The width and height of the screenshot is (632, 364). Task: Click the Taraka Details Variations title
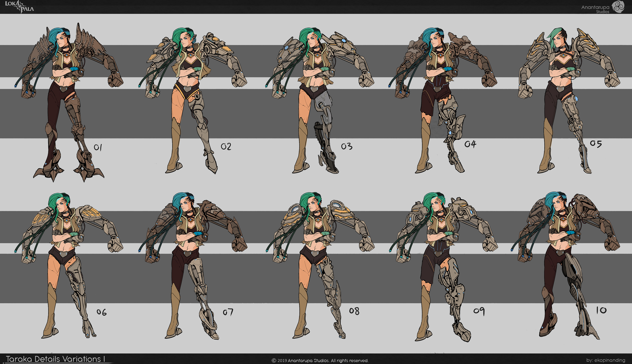55,359
